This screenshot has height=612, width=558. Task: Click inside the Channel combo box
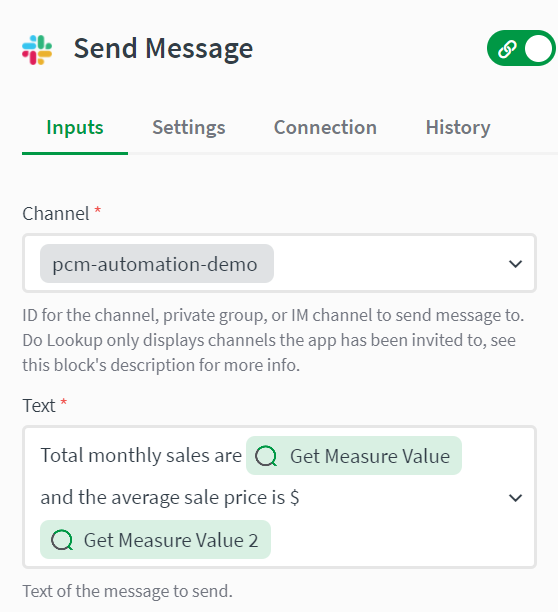coord(279,263)
